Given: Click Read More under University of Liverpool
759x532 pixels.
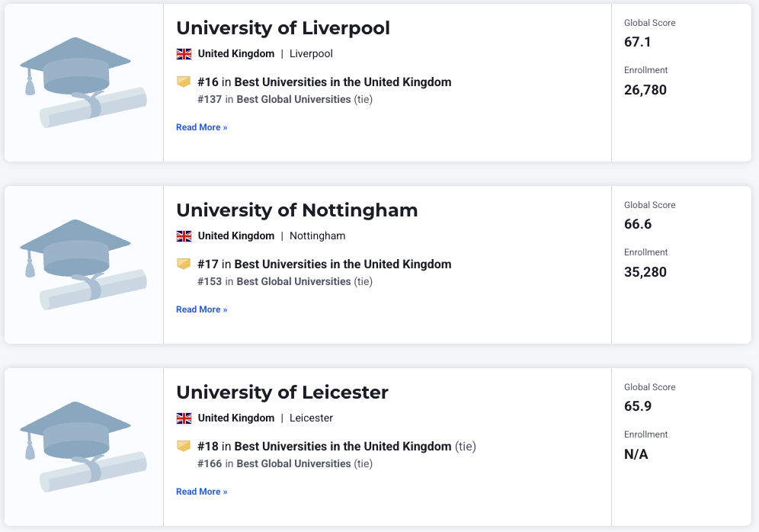Looking at the screenshot, I should pos(201,127).
